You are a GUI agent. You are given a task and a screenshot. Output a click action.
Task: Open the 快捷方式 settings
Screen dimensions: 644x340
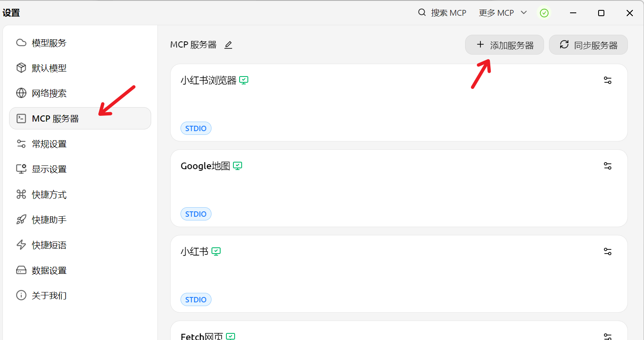tap(80, 194)
